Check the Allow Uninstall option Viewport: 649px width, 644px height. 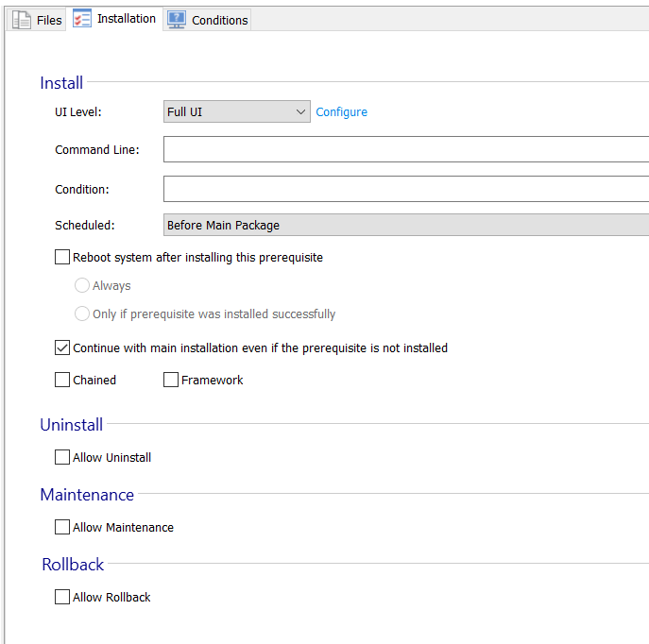[x=62, y=457]
